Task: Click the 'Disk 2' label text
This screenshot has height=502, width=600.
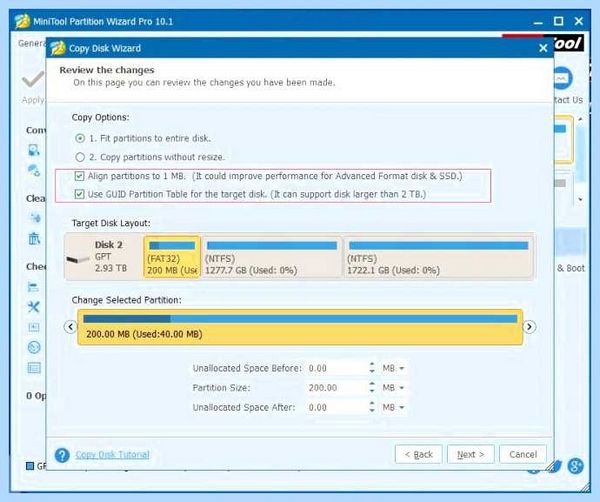Action: [109, 245]
